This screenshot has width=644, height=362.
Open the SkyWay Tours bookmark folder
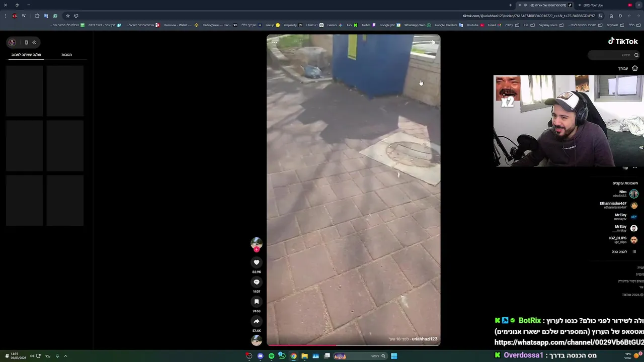[551, 25]
